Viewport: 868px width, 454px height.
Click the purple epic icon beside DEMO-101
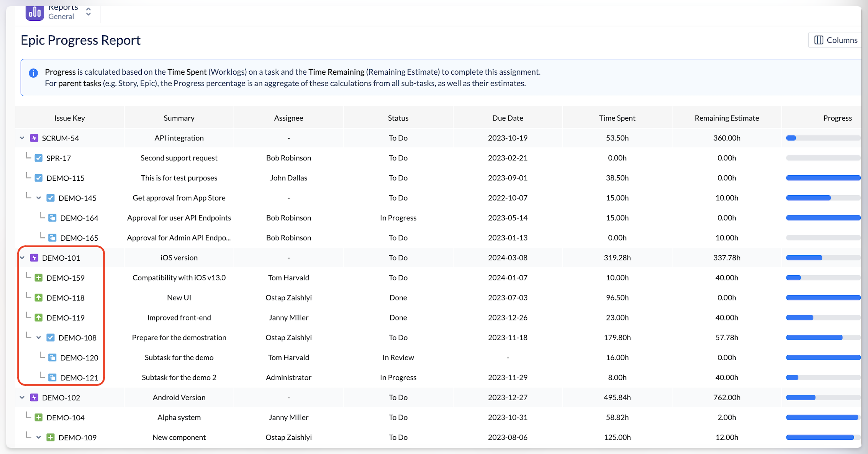(34, 258)
